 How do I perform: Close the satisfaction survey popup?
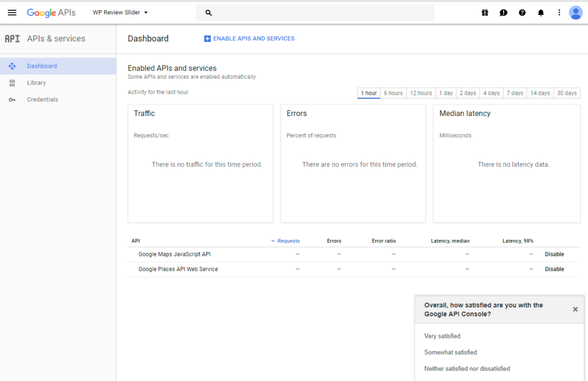pos(575,309)
